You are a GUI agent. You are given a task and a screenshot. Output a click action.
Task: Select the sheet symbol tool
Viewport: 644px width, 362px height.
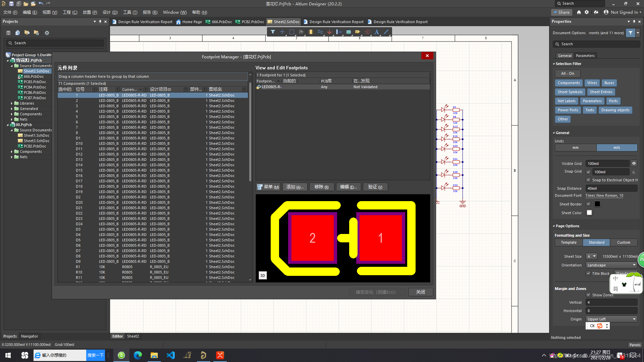(x=348, y=32)
